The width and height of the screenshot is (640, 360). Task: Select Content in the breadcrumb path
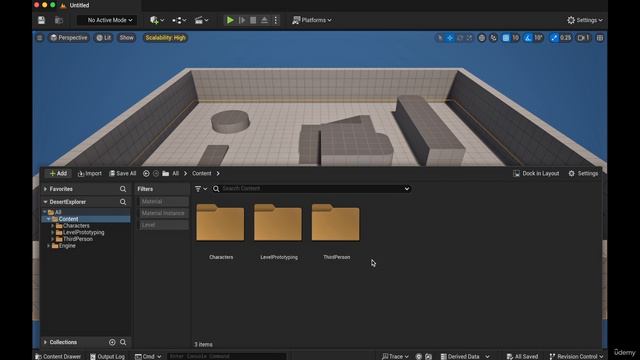202,173
